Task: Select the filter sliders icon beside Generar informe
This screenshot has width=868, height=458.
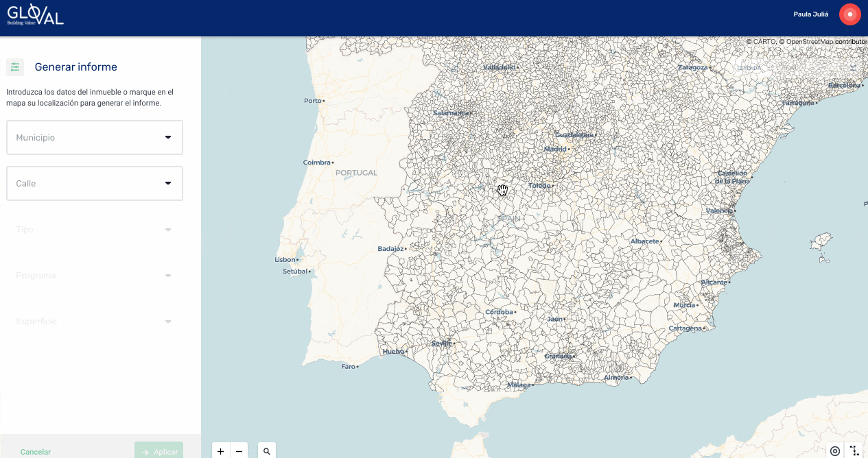Action: tap(15, 67)
